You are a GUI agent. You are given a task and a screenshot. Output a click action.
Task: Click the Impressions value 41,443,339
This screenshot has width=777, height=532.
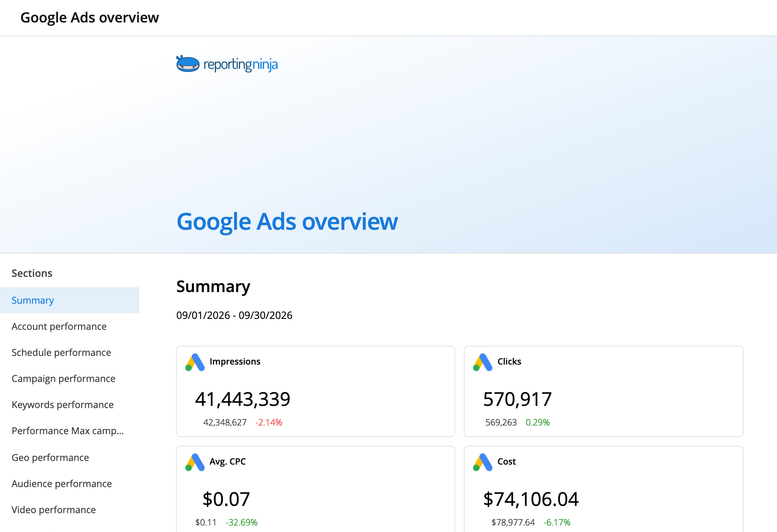(242, 399)
